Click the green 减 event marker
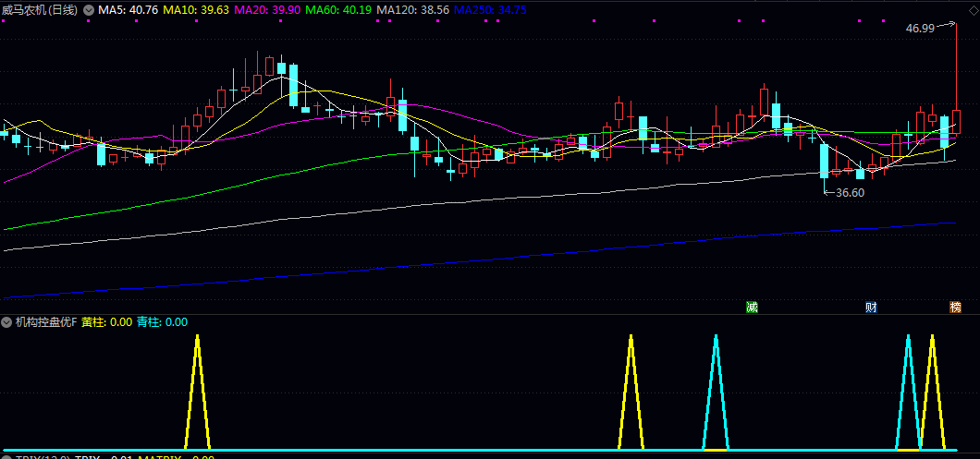Image resolution: width=980 pixels, height=459 pixels. tap(752, 307)
